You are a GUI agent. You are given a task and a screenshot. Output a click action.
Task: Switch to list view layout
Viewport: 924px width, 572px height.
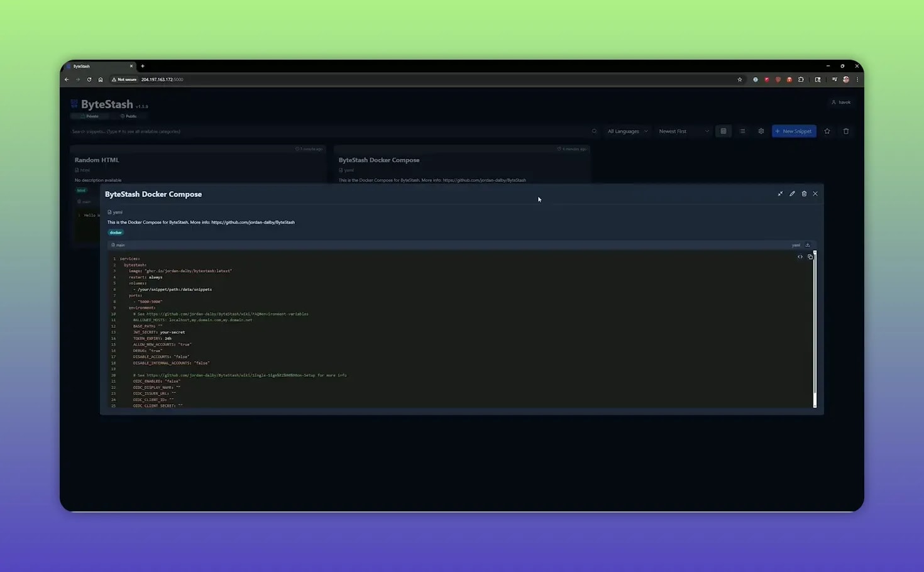click(x=742, y=131)
